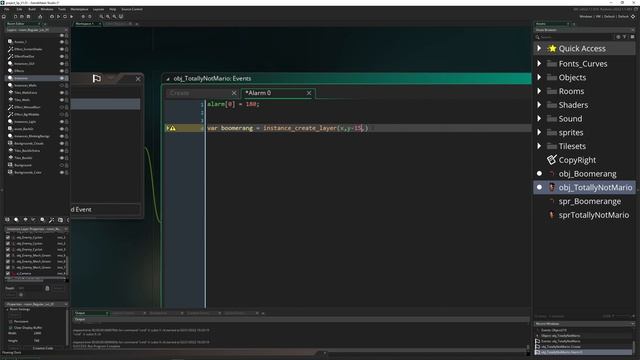Click code line alarm[0] = 180
Screen dimensions: 640x360
click(x=233, y=104)
